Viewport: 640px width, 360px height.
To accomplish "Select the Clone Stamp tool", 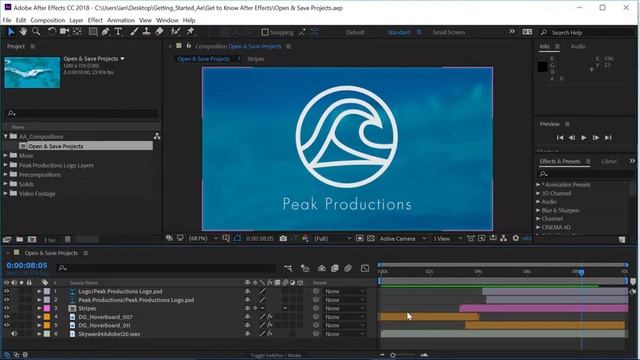I will tap(146, 31).
